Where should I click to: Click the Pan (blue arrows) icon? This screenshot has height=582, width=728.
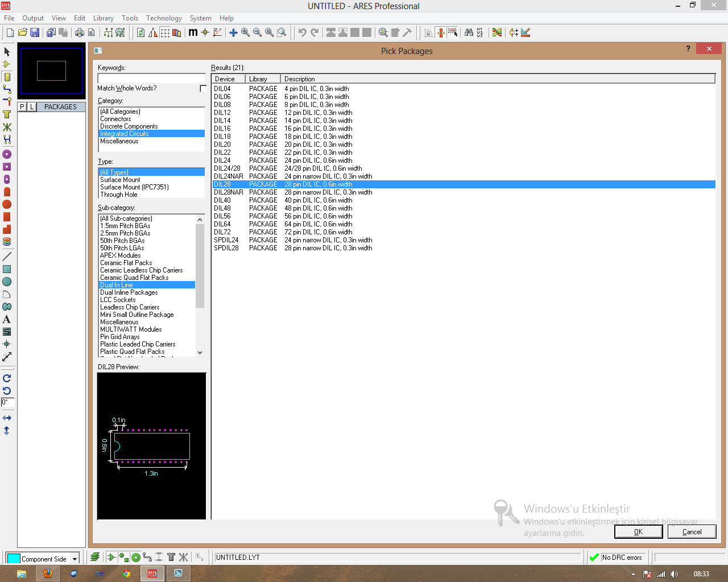click(x=233, y=32)
